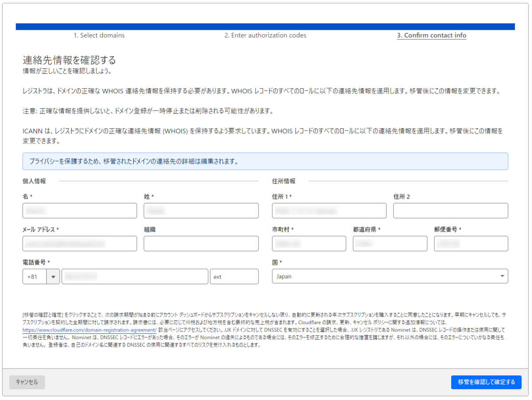Screen dimensions: 532x400
Task: Click the 移管を確認して確定する button
Action: [486, 382]
